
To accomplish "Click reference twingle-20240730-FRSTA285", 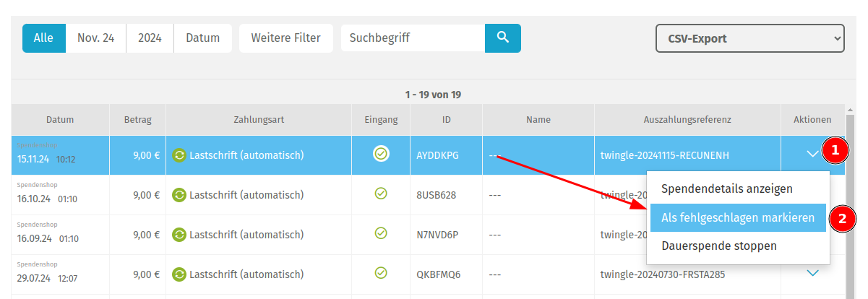I will 663,274.
